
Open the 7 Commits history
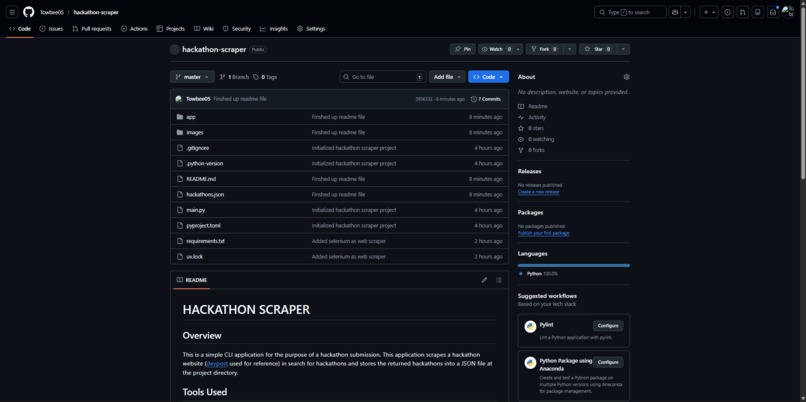[486, 99]
